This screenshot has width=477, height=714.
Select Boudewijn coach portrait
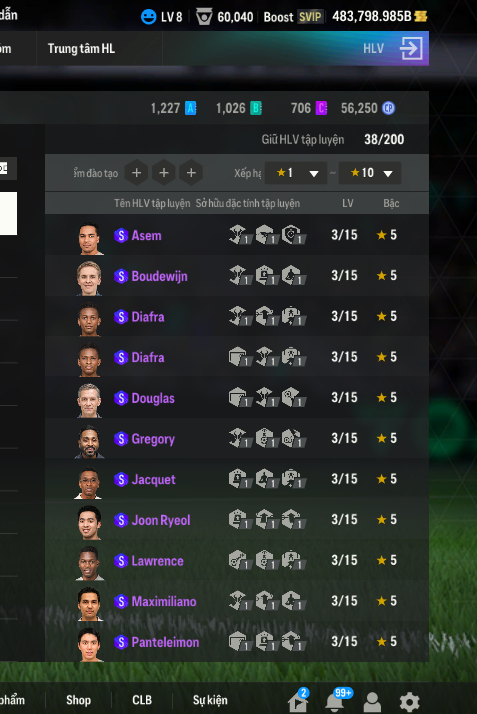(x=89, y=278)
